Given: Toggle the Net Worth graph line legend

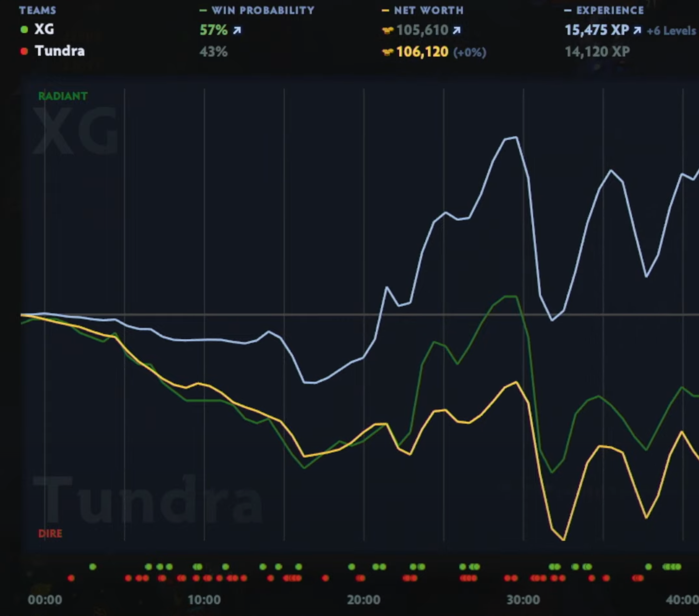Looking at the screenshot, I should tap(423, 10).
